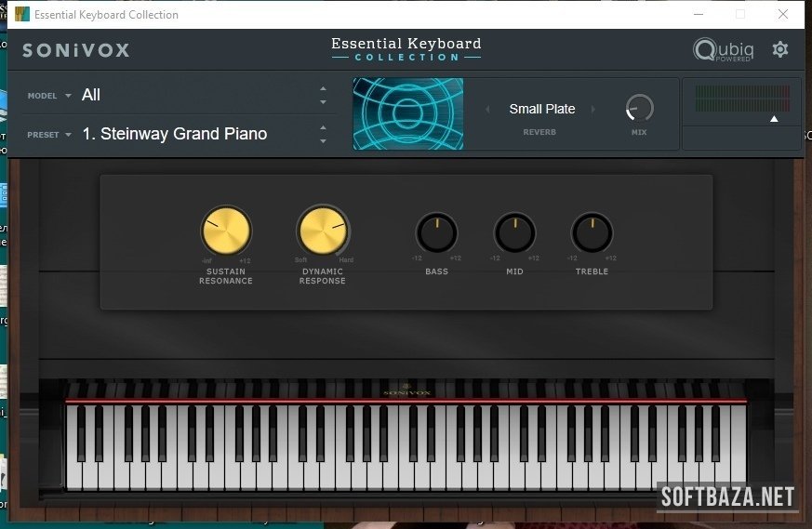Click the reverb MIX knob
Screen dimensions: 812x529
pos(639,109)
